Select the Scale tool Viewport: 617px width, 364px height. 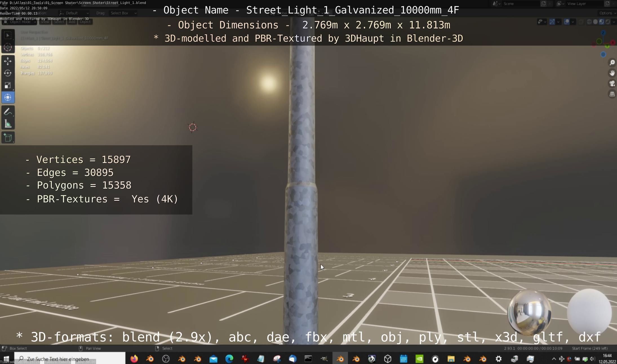8,85
